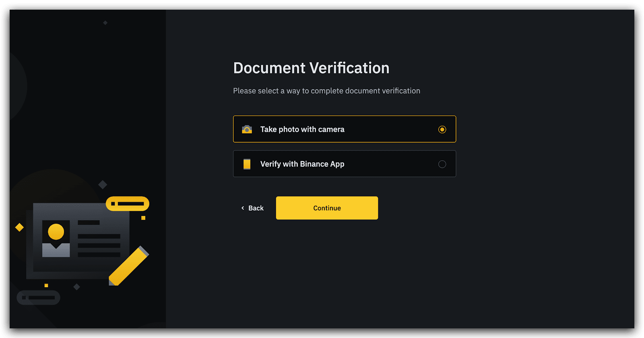Click the text lines on the ID card illustration
Viewport: 644px width, 338px height.
point(99,245)
